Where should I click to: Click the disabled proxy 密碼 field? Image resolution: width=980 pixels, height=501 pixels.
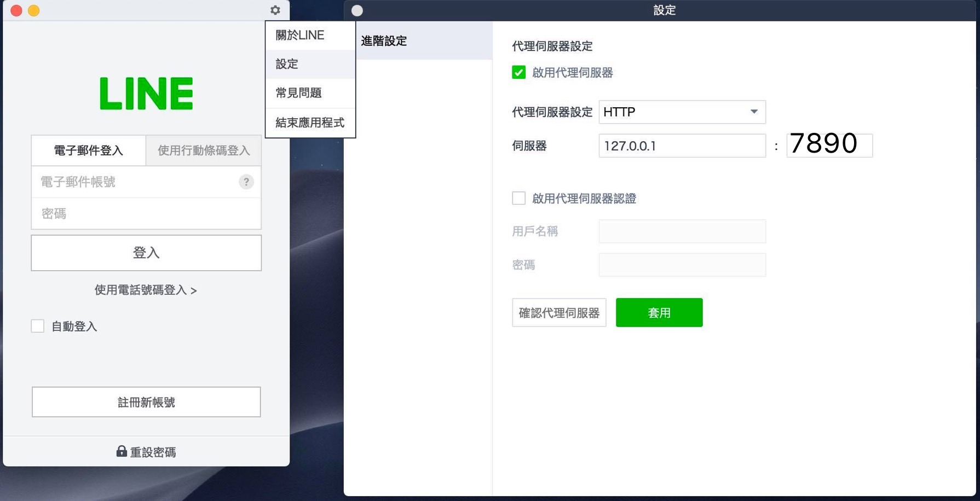click(682, 265)
